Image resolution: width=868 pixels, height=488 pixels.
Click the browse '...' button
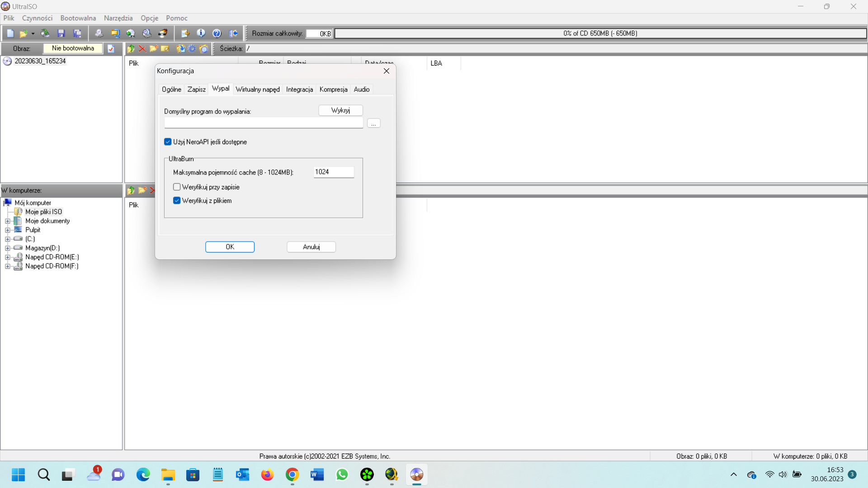[x=373, y=123]
